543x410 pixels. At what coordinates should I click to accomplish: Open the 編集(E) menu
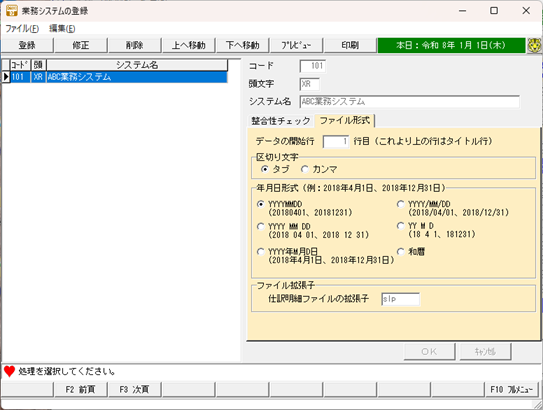pyautogui.click(x=62, y=28)
